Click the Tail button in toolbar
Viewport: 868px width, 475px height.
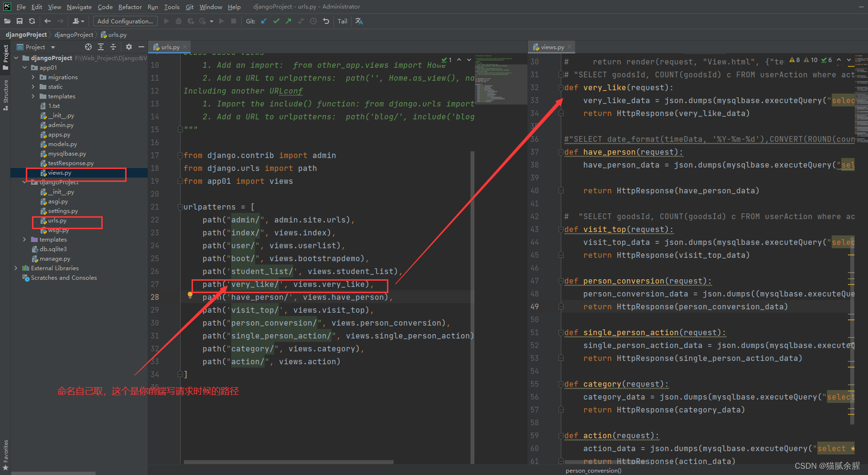tap(343, 21)
